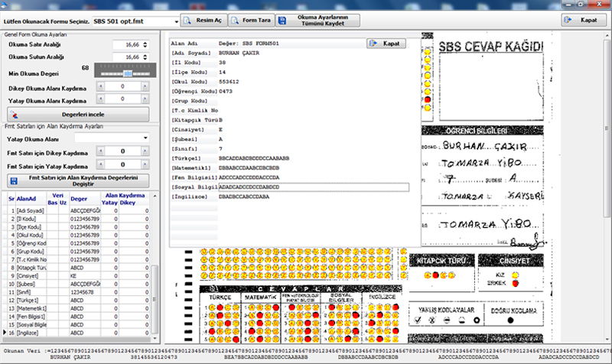Click the exit icon on the top-right Kapat

coord(568,20)
